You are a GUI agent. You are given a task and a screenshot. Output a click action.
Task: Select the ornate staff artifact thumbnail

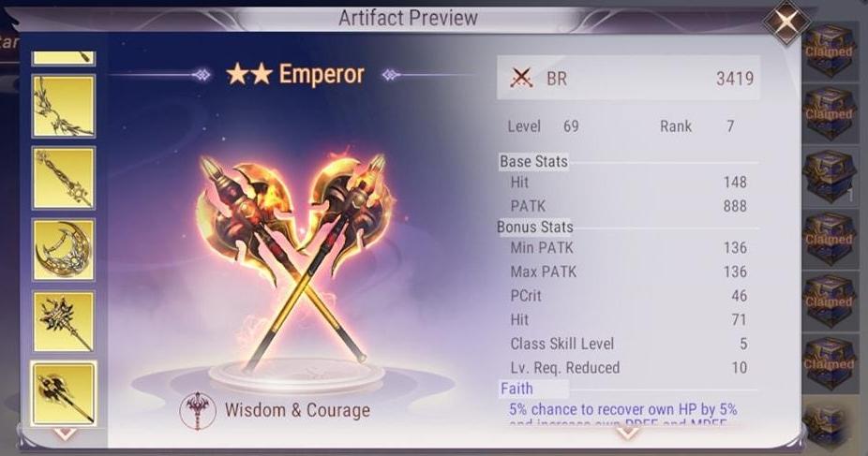64,178
